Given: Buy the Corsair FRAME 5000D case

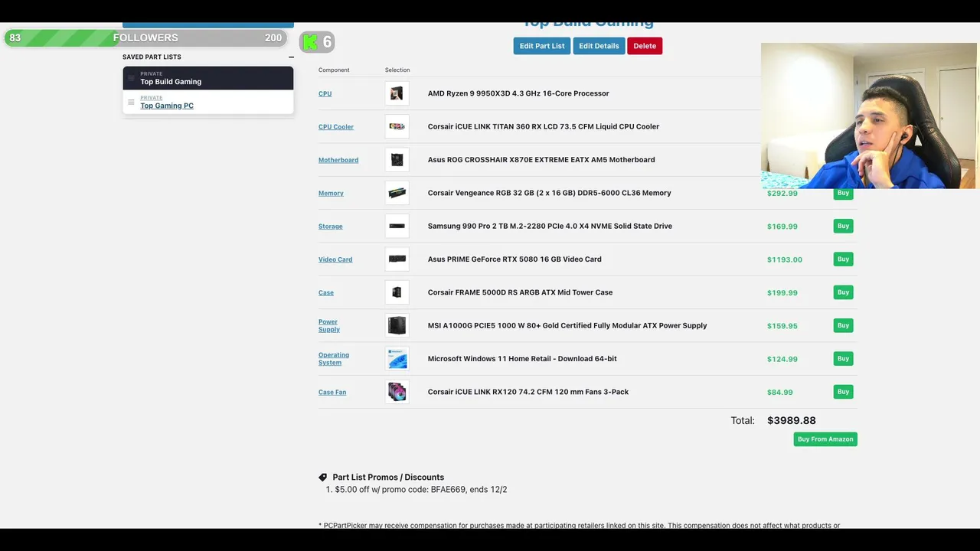Looking at the screenshot, I should pos(843,292).
